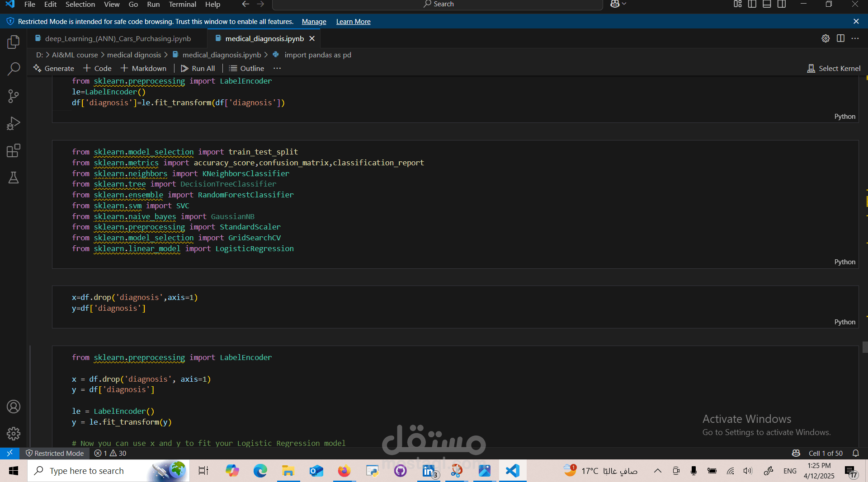Go forward using the title bar arrow

click(261, 4)
